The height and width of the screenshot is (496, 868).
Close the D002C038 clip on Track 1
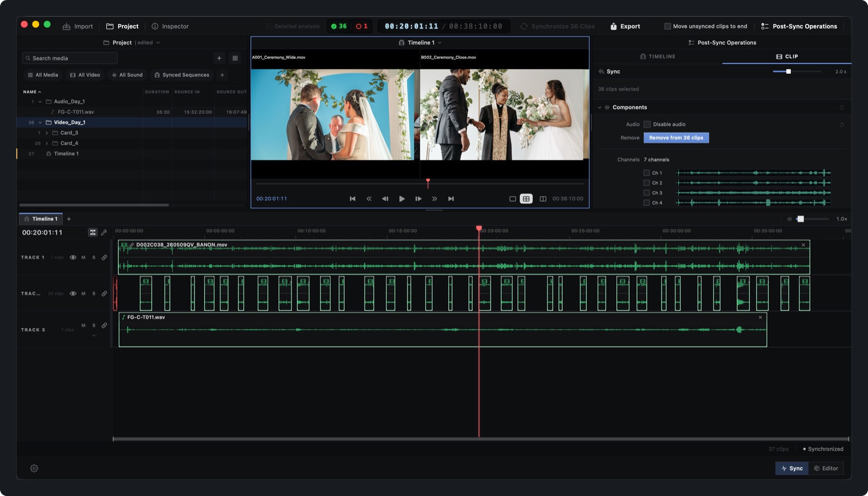803,245
